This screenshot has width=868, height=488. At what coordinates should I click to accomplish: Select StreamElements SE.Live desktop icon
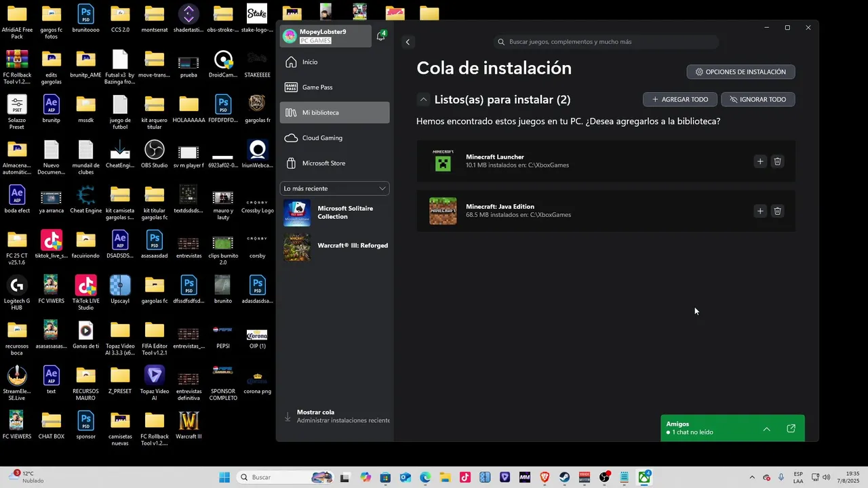tap(17, 384)
